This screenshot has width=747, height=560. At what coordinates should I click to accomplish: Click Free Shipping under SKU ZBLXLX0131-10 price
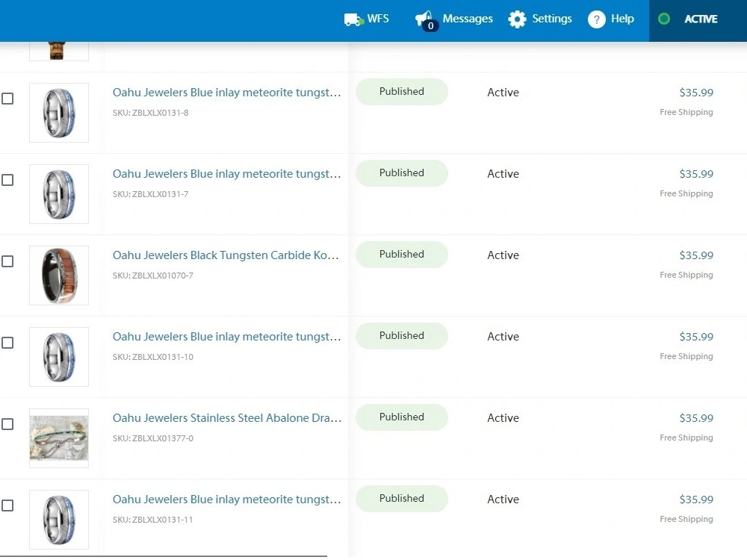pyautogui.click(x=686, y=357)
